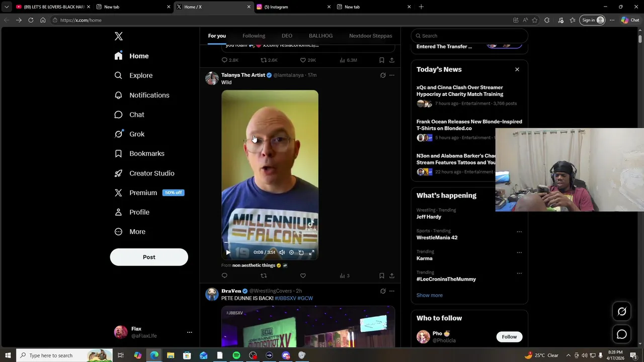Reply to top post with 2.8K replies
Image resolution: width=644 pixels, height=362 pixels.
click(230, 60)
